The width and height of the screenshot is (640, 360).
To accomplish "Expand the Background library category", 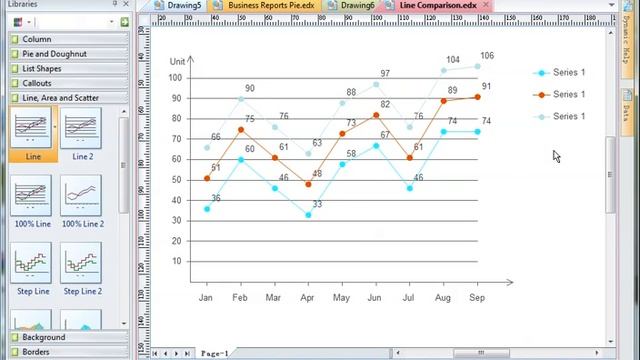I will (x=69, y=338).
